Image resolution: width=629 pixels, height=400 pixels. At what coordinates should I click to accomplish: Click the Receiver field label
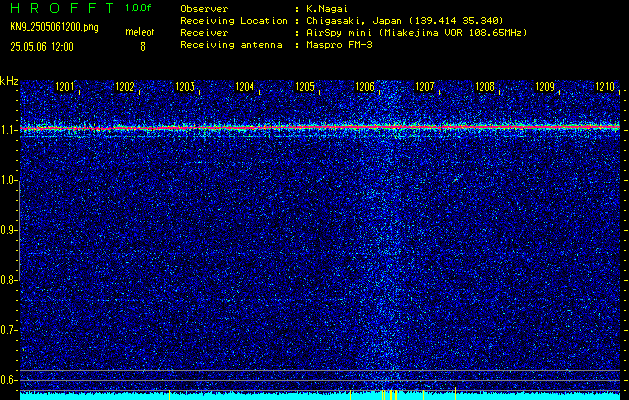[204, 32]
